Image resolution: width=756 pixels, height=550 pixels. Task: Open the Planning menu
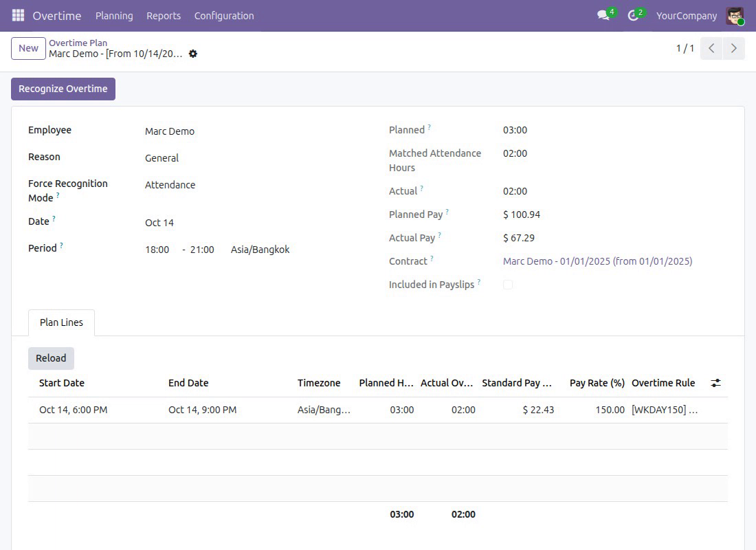coord(114,15)
